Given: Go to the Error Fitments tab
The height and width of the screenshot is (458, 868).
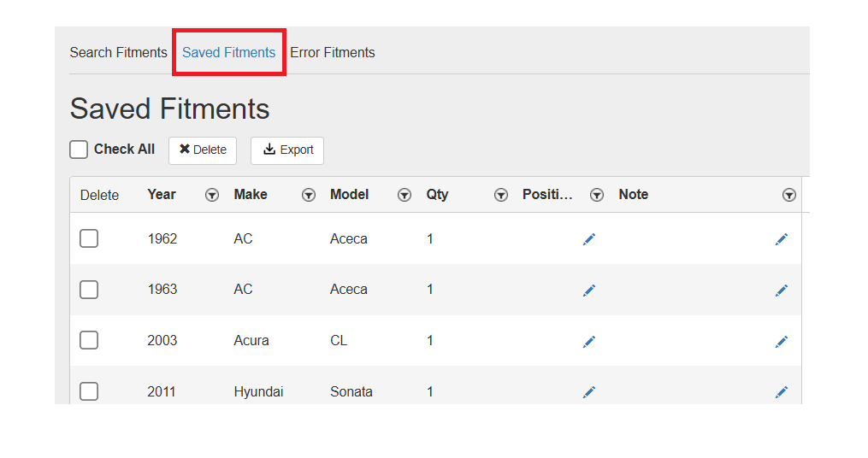Looking at the screenshot, I should point(333,52).
